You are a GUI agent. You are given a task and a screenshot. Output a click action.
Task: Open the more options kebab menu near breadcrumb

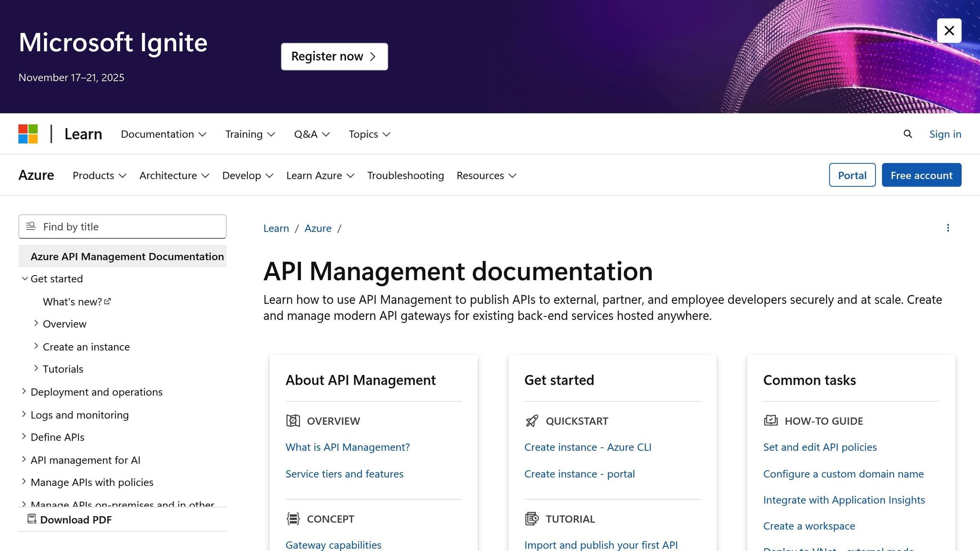tap(948, 228)
